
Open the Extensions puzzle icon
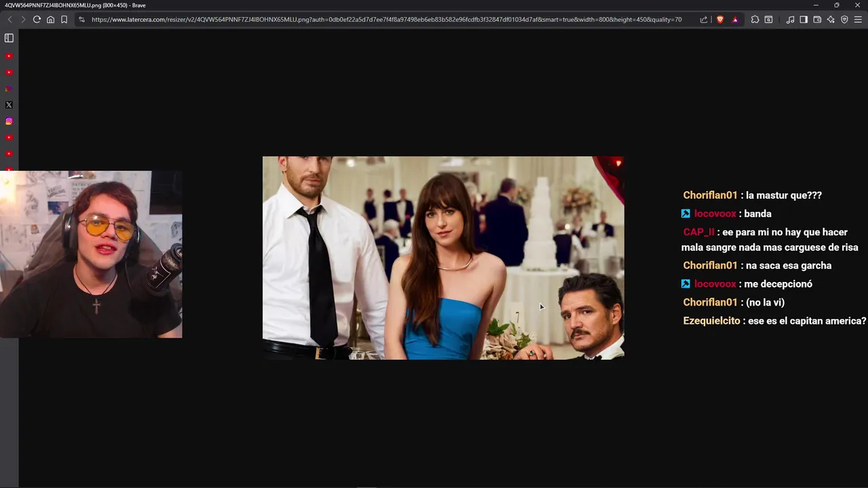[755, 20]
